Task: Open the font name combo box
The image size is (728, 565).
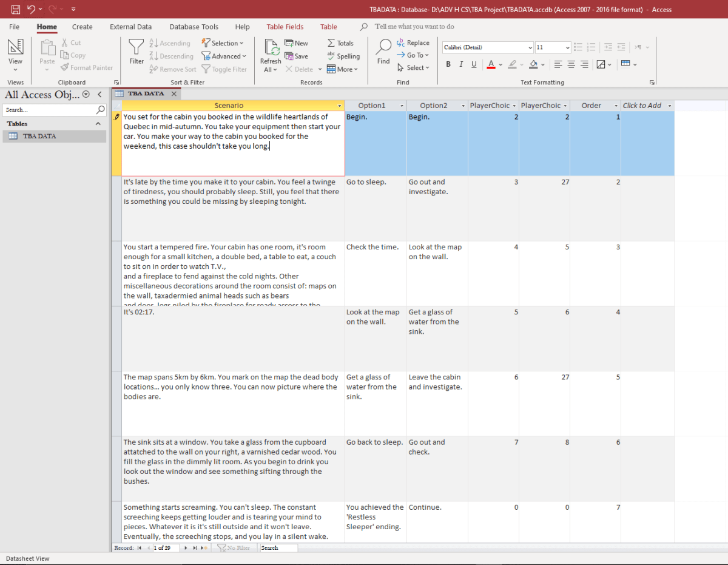Action: (x=488, y=47)
